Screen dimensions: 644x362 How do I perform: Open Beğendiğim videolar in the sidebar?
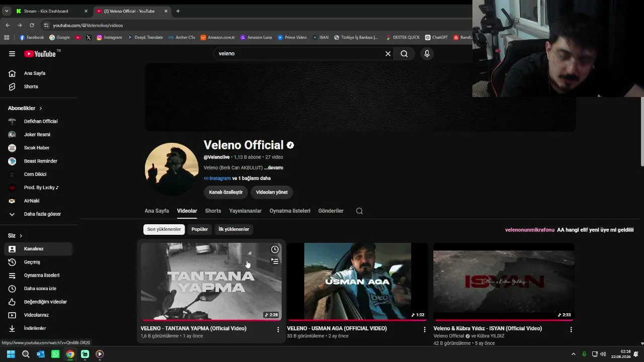38,302
